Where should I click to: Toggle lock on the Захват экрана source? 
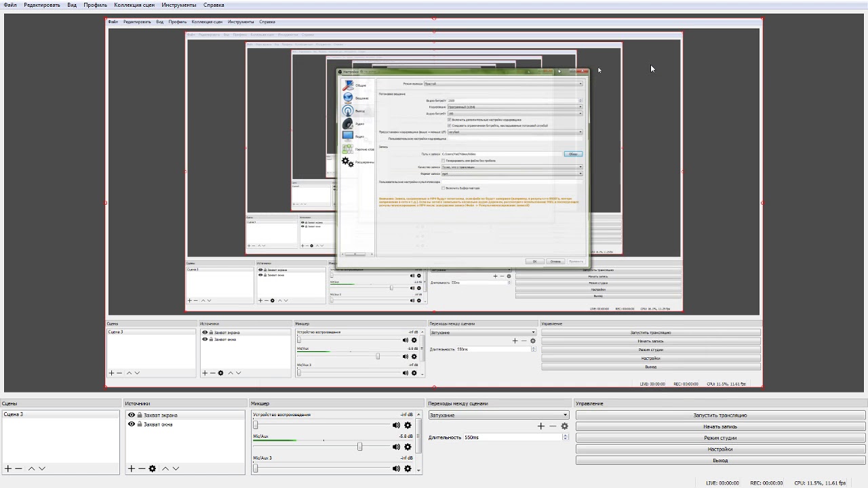pos(140,415)
